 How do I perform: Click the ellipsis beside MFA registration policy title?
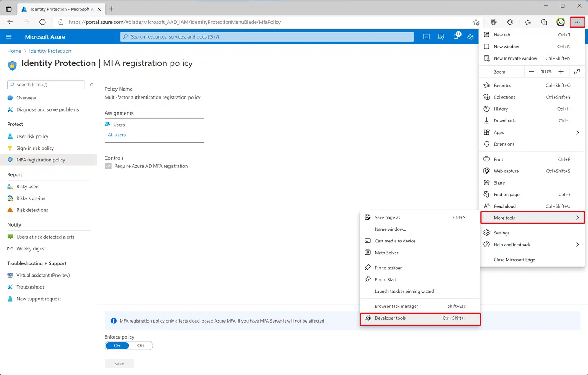click(204, 63)
